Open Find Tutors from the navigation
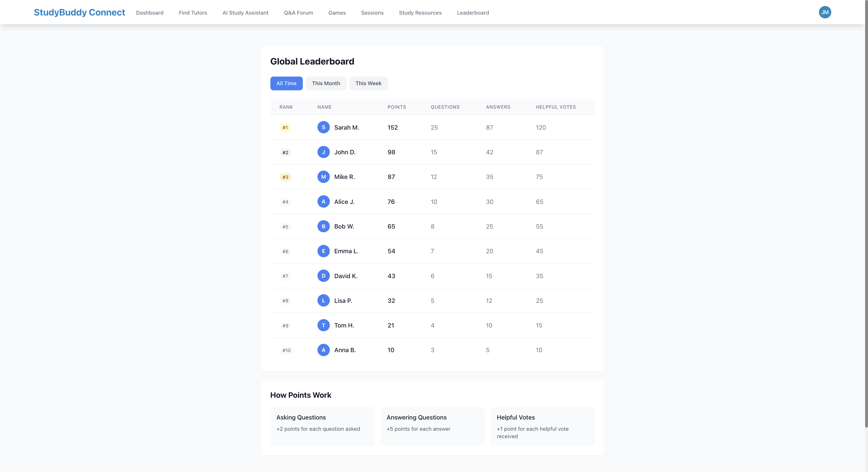 point(193,13)
